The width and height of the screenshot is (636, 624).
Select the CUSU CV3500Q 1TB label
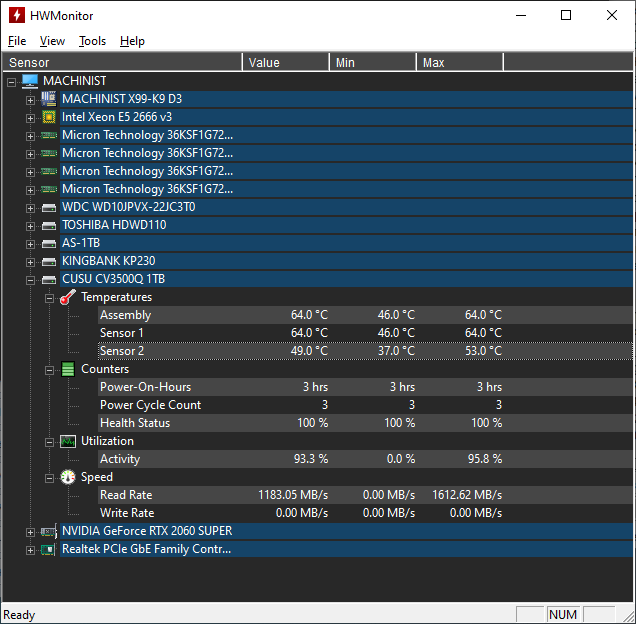pyautogui.click(x=114, y=279)
